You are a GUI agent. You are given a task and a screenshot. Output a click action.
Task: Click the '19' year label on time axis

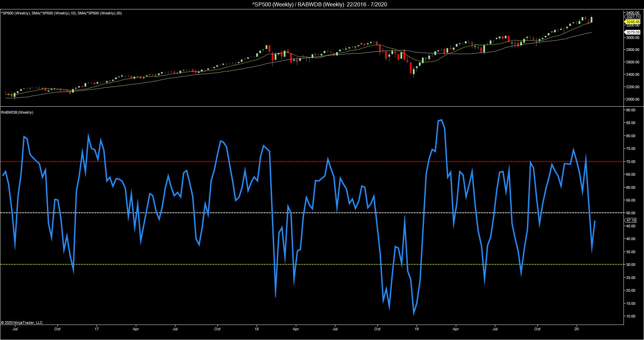[x=417, y=329]
